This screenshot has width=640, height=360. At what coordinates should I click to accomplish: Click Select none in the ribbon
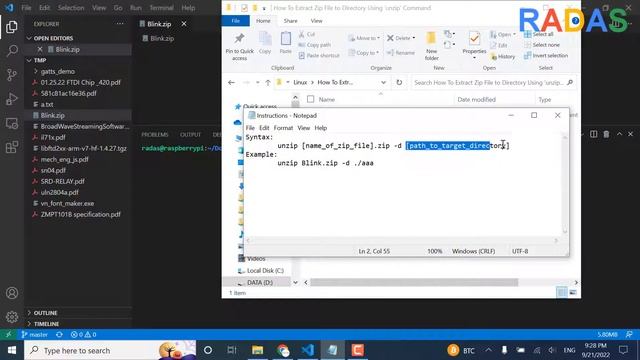pyautogui.click(x=542, y=45)
